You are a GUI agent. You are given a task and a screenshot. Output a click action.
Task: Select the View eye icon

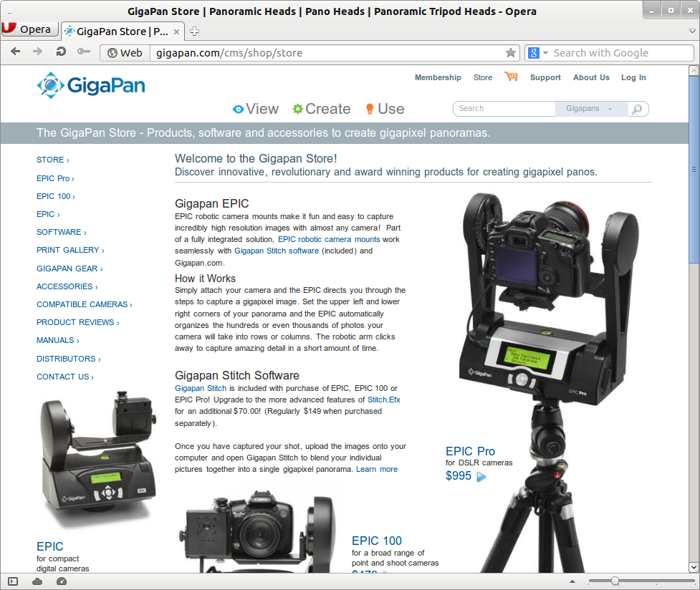tap(237, 109)
